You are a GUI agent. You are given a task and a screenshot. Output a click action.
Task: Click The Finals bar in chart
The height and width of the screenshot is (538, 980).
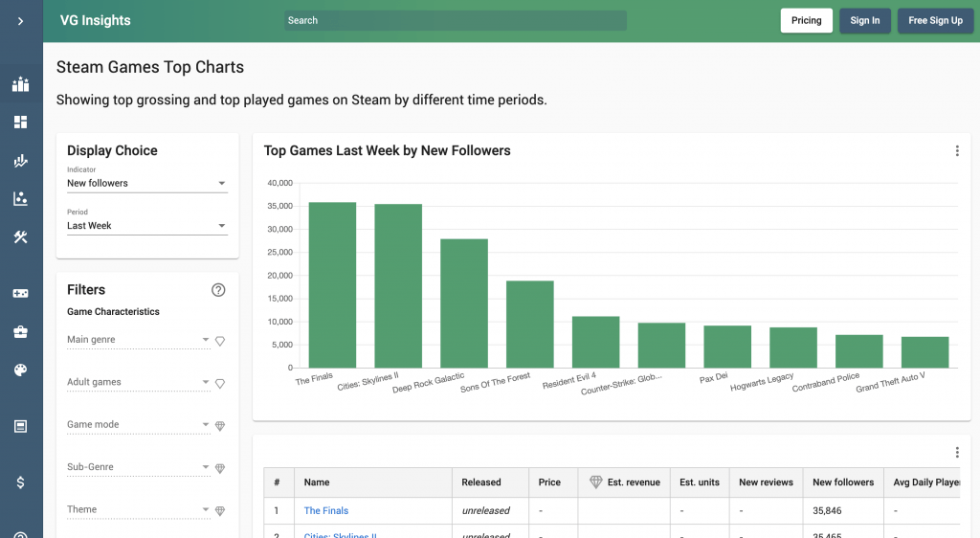click(332, 285)
